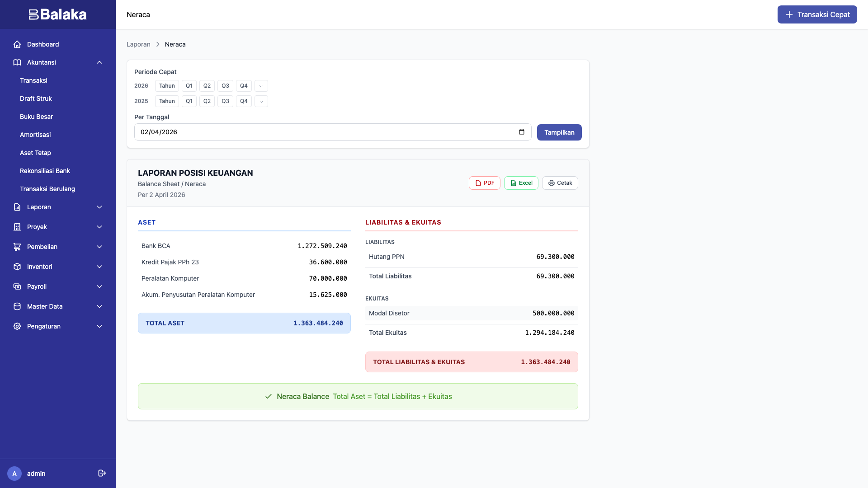The image size is (868, 488).
Task: Choose Q4 quick period for 2025
Action: click(244, 101)
